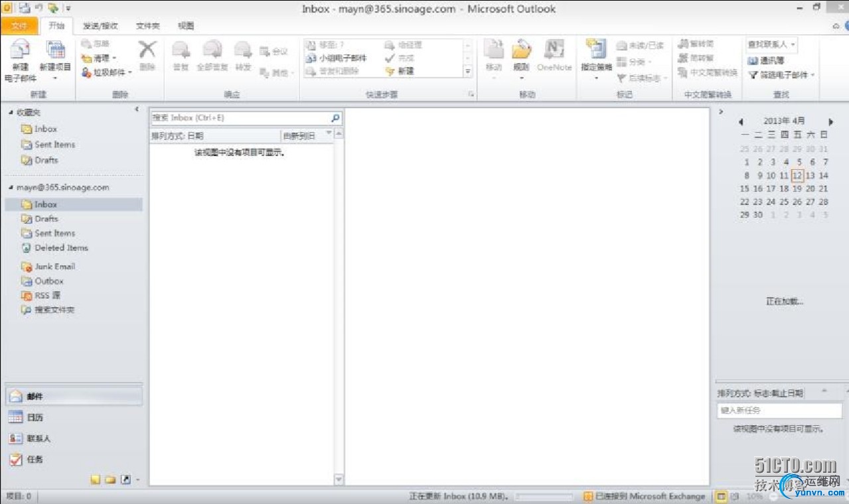Click the 转发 (Forward) icon

[243, 50]
